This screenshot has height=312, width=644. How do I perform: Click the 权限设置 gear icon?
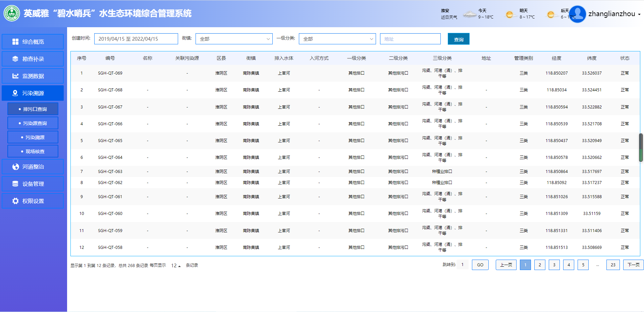tap(15, 201)
